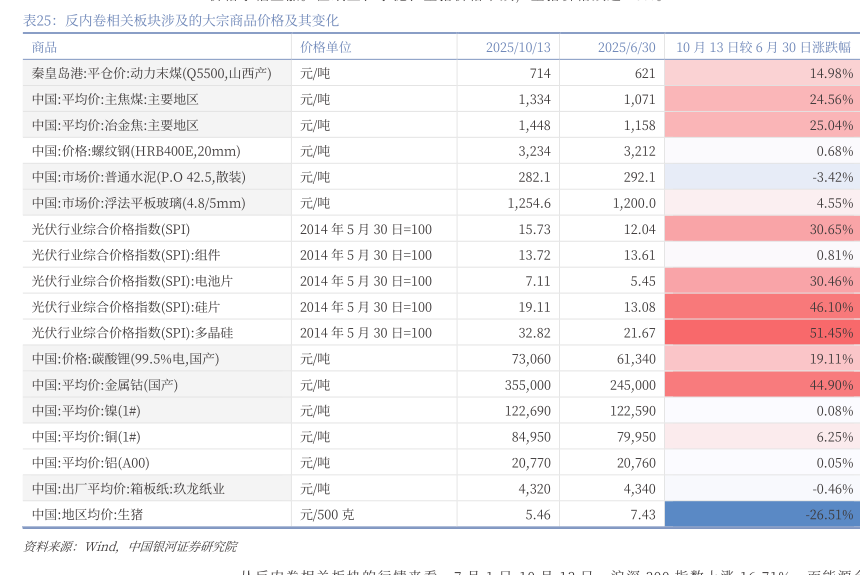The image size is (860, 575).
Task: Click the 生猪 row label
Action: (x=88, y=515)
